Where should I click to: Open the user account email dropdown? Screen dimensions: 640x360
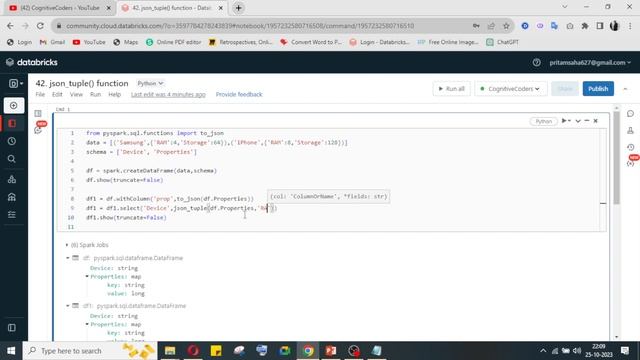pos(590,62)
